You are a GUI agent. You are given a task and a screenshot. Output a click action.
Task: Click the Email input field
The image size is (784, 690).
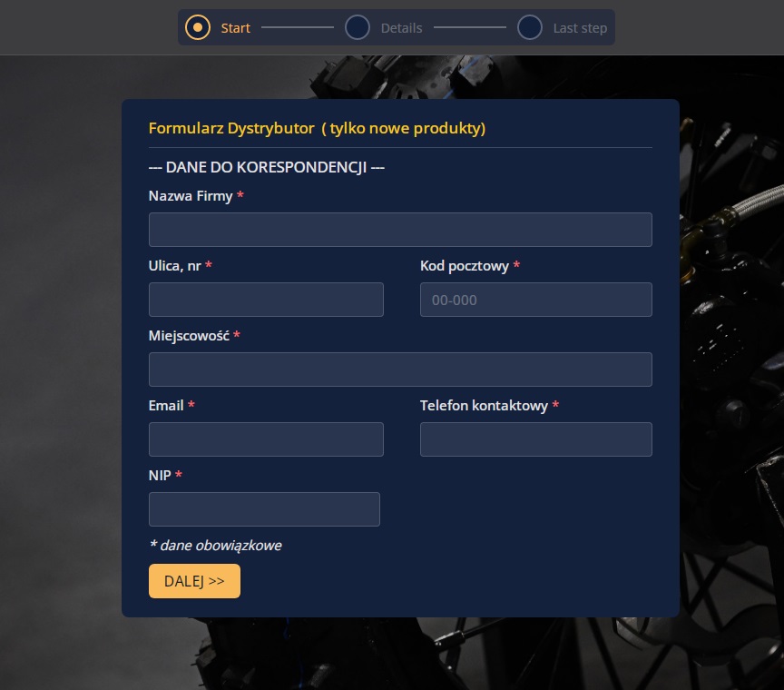point(266,439)
